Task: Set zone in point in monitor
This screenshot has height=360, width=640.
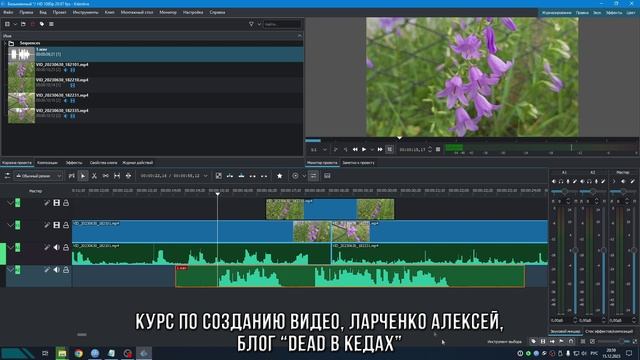Action: pos(336,150)
